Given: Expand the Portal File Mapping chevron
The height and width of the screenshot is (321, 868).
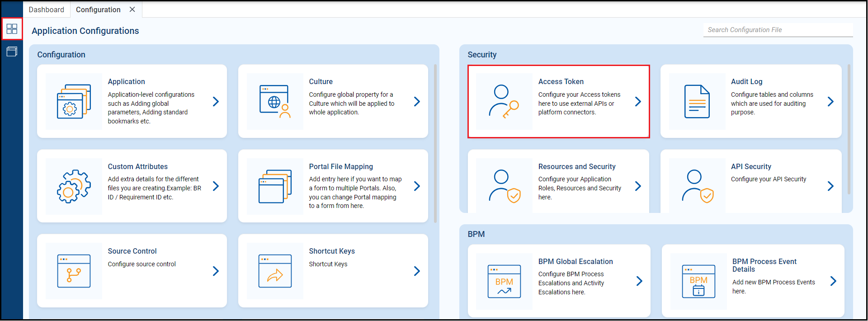Looking at the screenshot, I should [417, 186].
